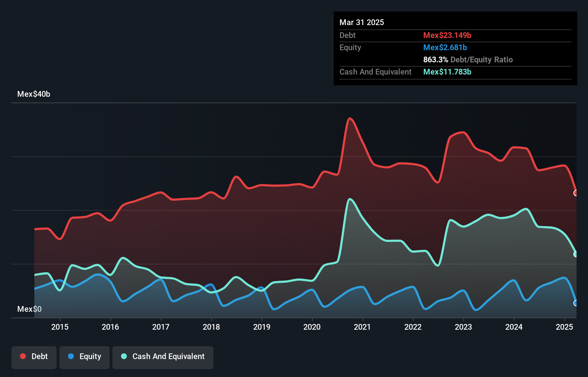Select the 2017 x-axis label
Screen dimensions: 588x377
pos(161,327)
